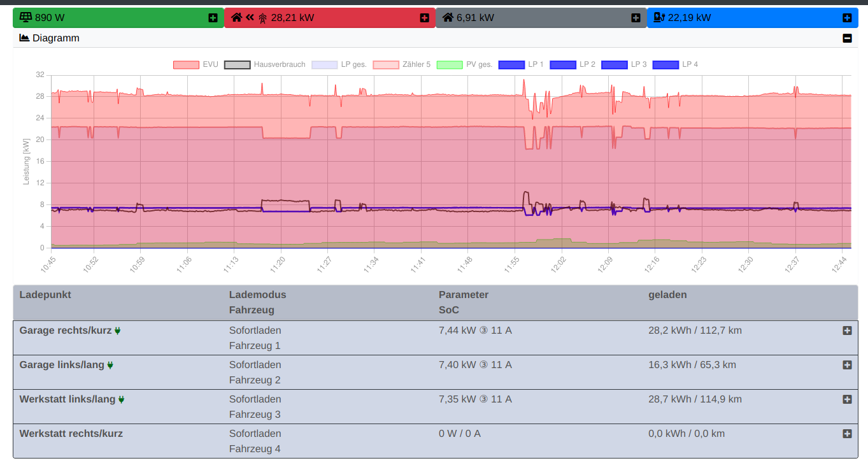This screenshot has height=470, width=868.
Task: Expand the green PV 890 W panel
Action: click(x=213, y=18)
